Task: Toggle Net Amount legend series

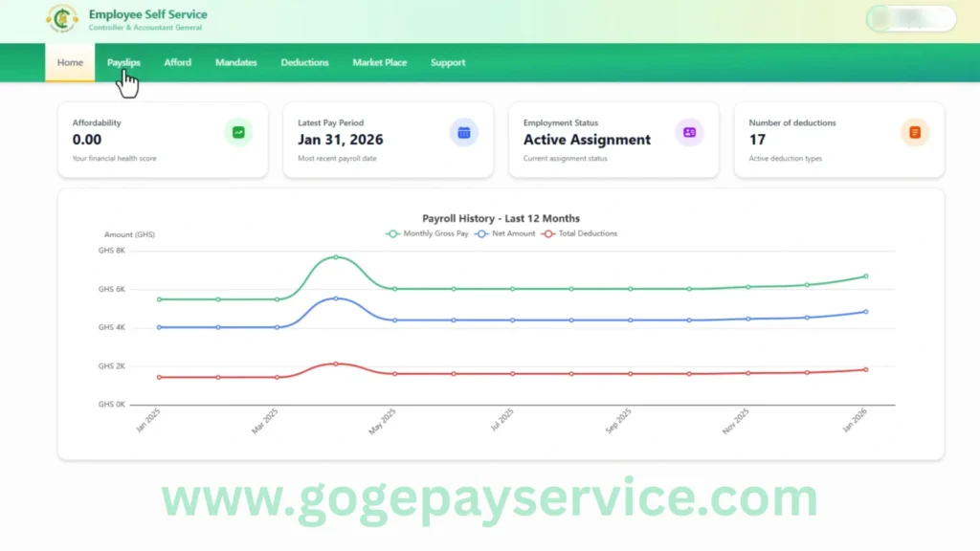Action: [x=505, y=233]
